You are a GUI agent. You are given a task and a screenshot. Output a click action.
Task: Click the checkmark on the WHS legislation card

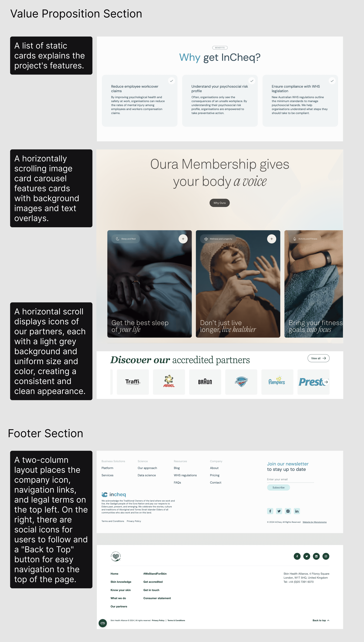[332, 81]
